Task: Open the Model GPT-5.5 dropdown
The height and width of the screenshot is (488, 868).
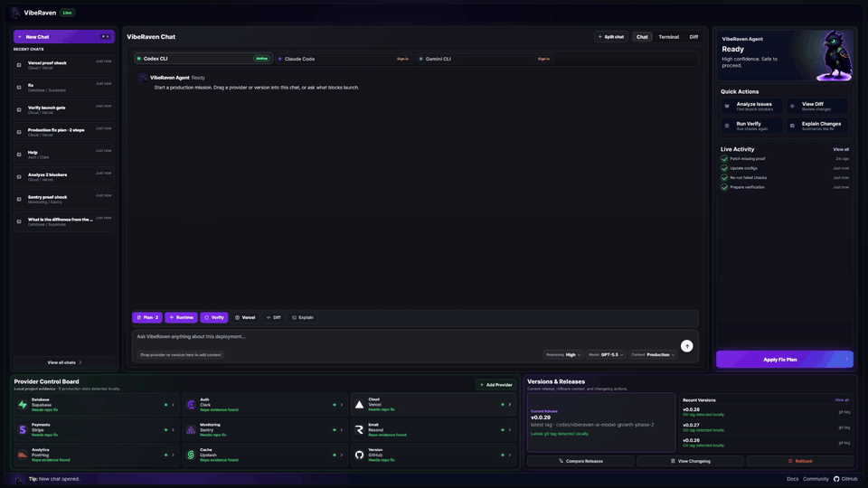Action: pos(606,354)
